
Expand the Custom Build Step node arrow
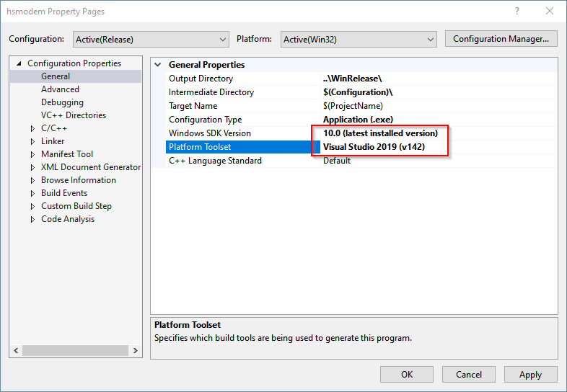32,206
